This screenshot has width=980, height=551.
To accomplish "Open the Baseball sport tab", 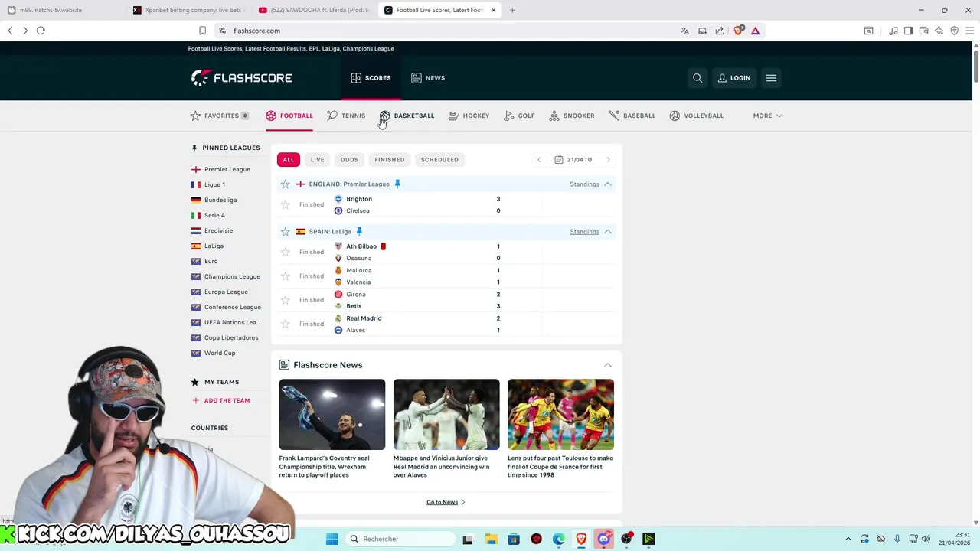I will point(632,116).
